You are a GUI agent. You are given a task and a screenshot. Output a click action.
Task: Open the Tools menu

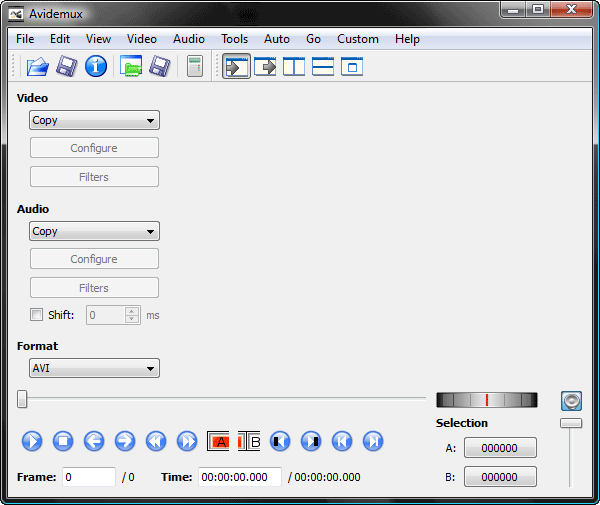[x=235, y=39]
